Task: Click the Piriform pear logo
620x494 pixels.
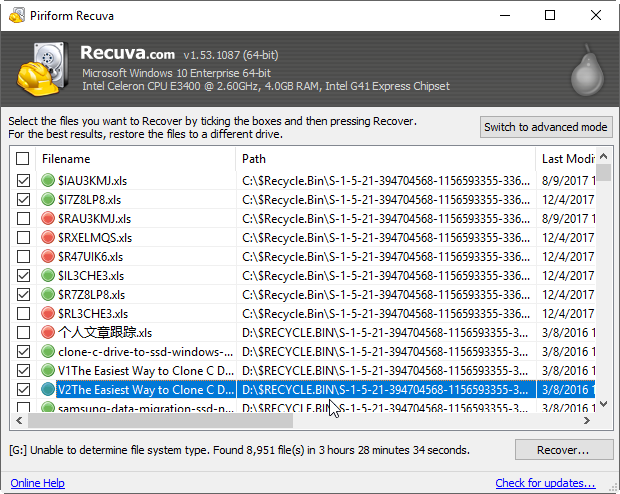Action: tap(587, 70)
